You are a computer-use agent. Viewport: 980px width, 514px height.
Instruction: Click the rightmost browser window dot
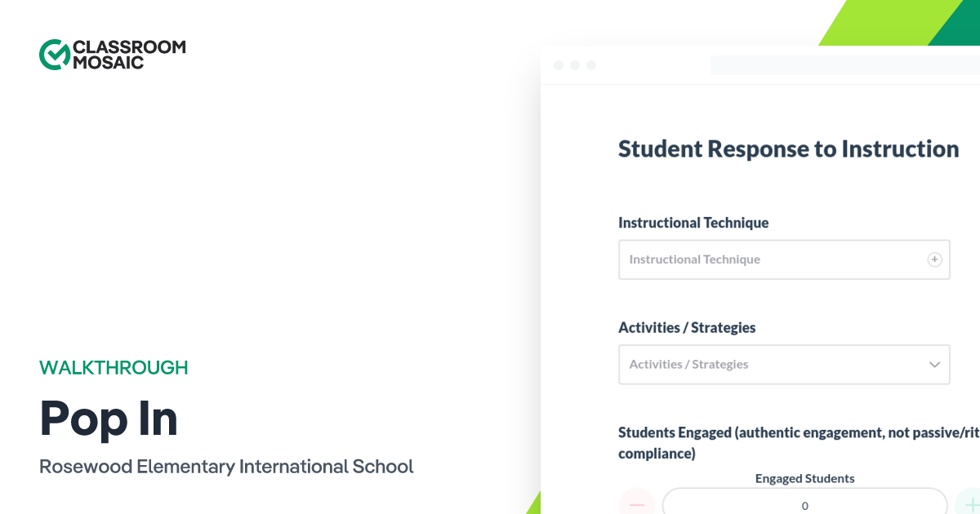point(591,64)
